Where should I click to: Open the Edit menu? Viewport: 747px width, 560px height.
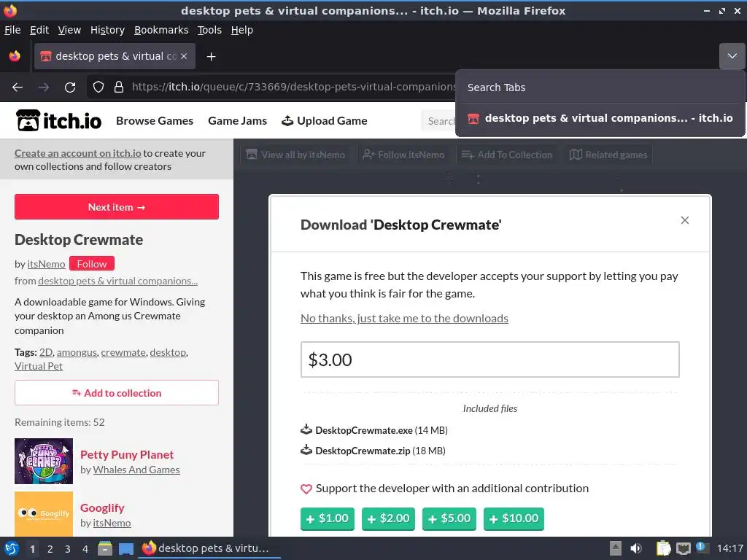click(39, 30)
